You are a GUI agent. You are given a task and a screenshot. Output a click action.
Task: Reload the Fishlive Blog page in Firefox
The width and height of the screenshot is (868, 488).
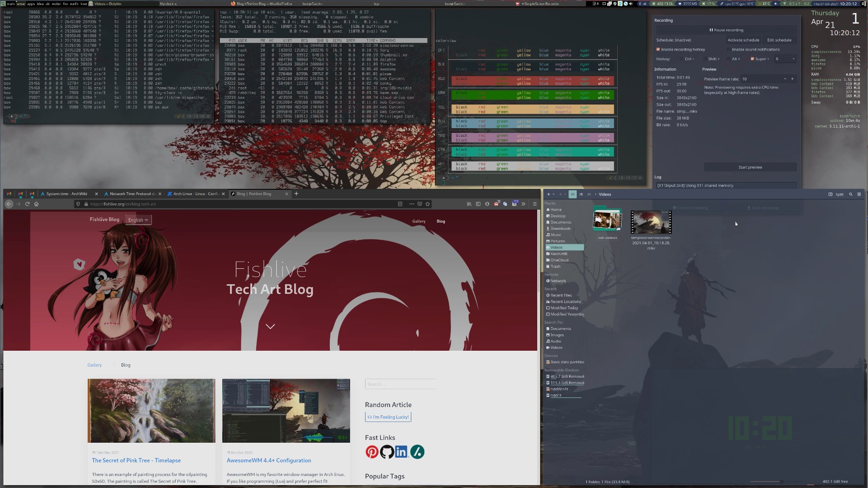(x=27, y=204)
